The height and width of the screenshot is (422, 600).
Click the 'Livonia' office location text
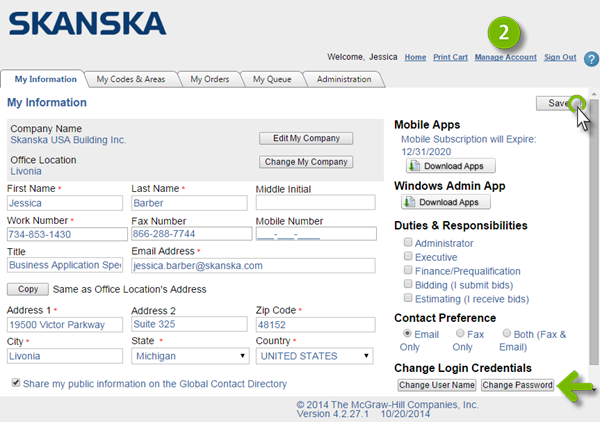[26, 171]
